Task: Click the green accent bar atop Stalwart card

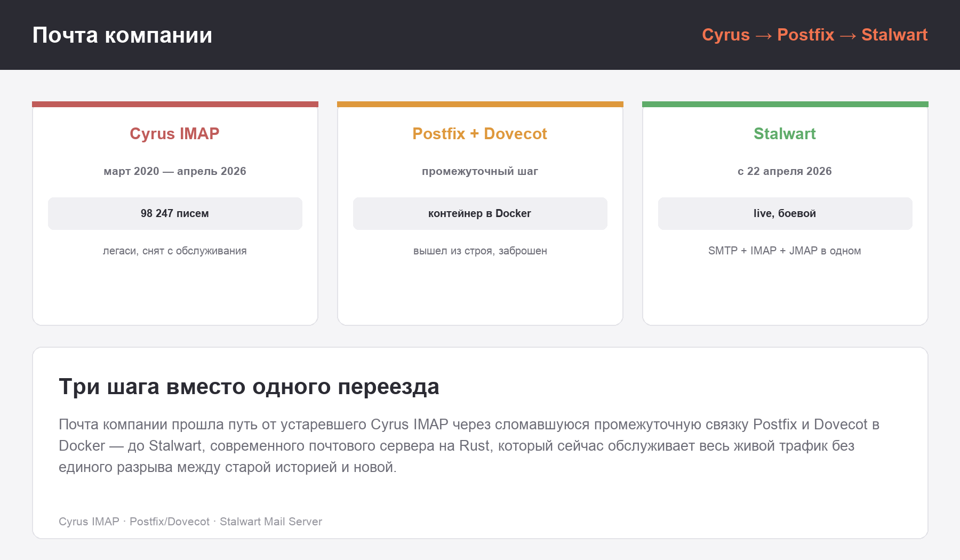Action: [x=785, y=104]
